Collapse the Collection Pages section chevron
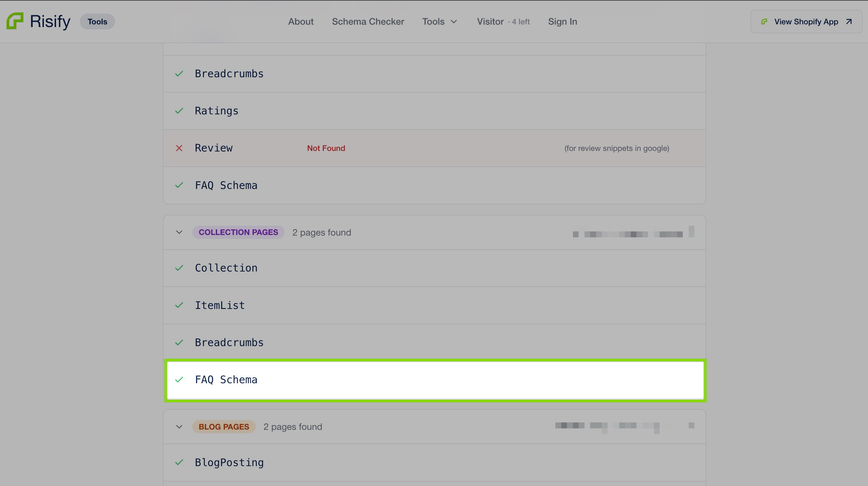This screenshot has width=868, height=486. (x=179, y=232)
